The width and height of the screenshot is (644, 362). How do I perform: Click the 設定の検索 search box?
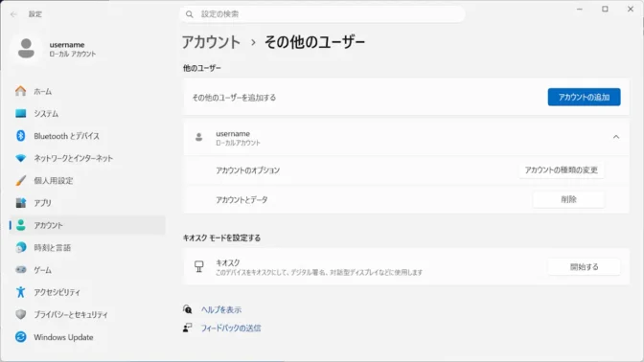tap(322, 14)
